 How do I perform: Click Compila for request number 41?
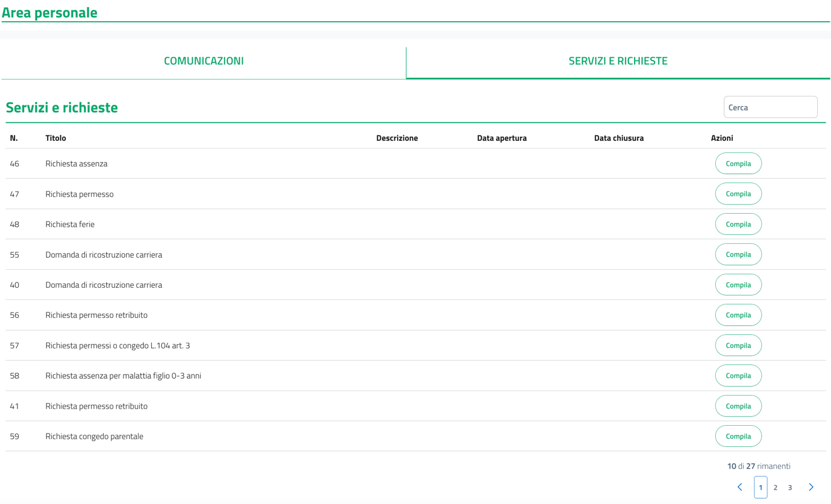738,406
